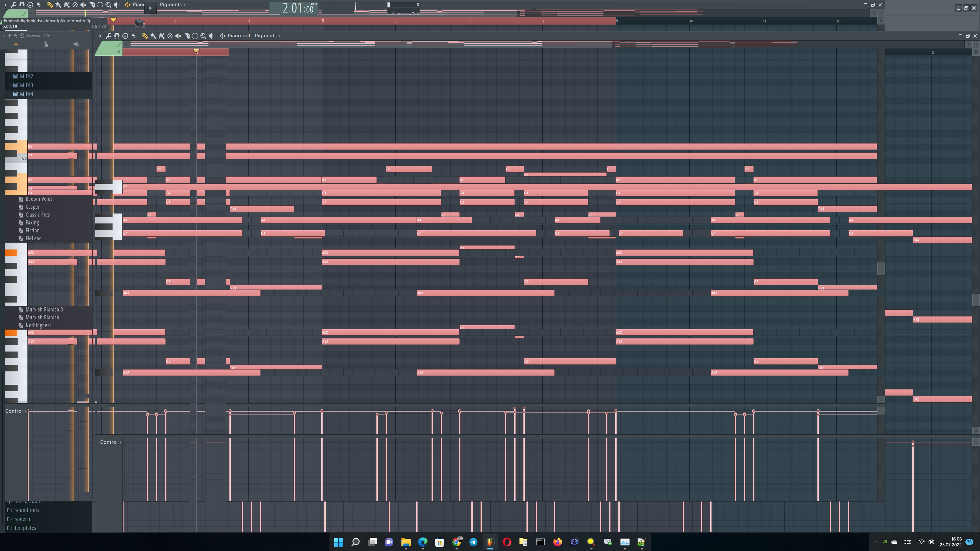This screenshot has width=980, height=551.
Task: Click the snap magnet in front Piano roll
Action: click(x=117, y=36)
